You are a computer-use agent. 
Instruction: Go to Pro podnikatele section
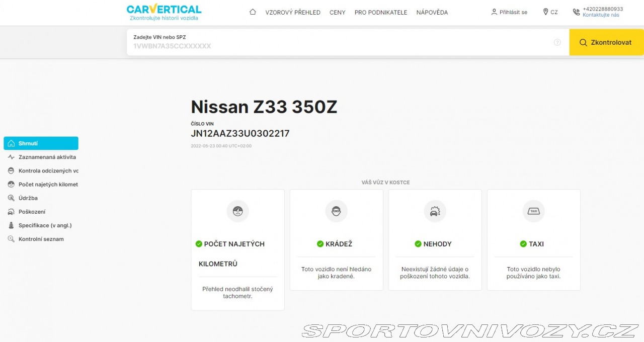tap(381, 13)
